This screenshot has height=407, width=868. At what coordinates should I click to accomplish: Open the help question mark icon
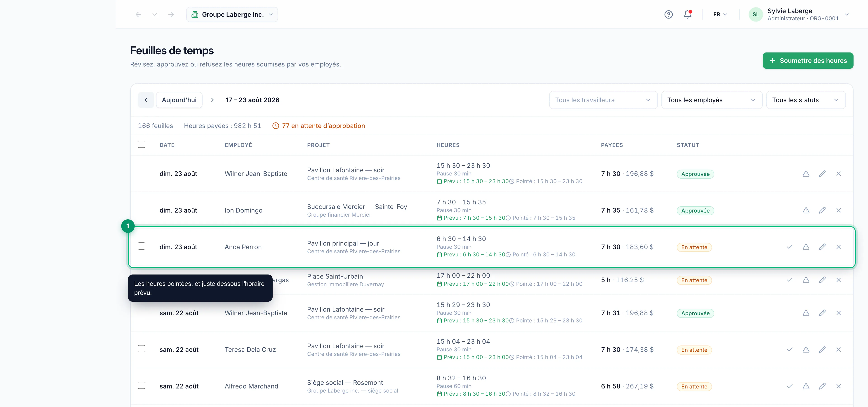(669, 14)
